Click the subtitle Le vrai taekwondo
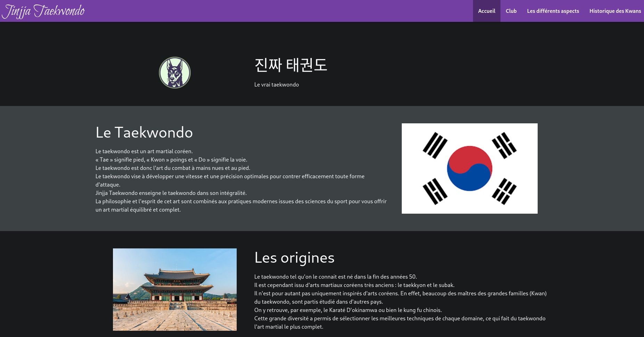This screenshot has width=644, height=337. (276, 84)
